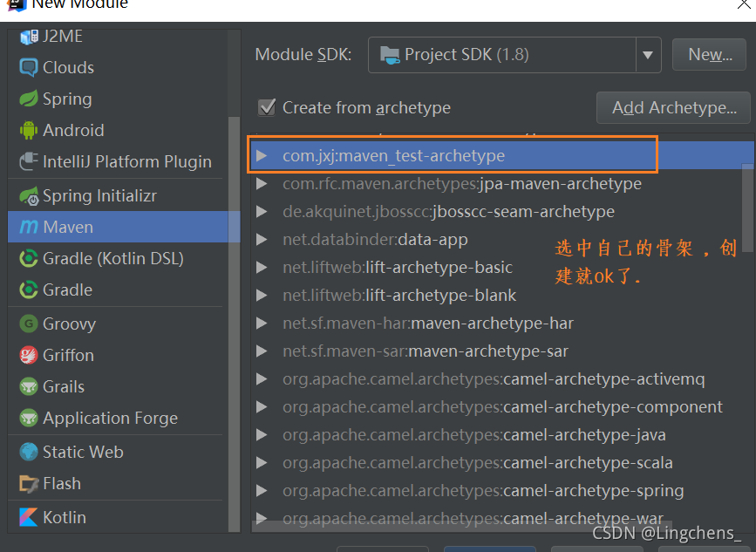Expand lift-archetype-basic node
Viewport: 756px width, 552px height.
tap(262, 267)
